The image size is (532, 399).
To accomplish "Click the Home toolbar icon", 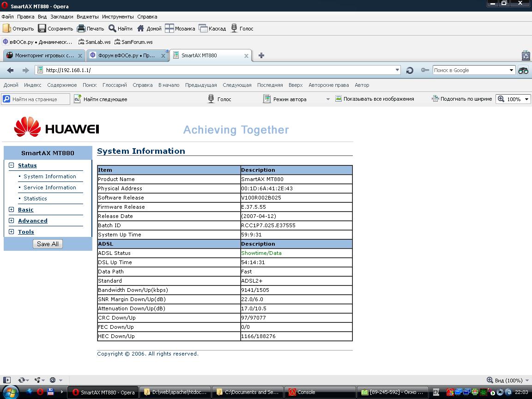I will pos(141,29).
